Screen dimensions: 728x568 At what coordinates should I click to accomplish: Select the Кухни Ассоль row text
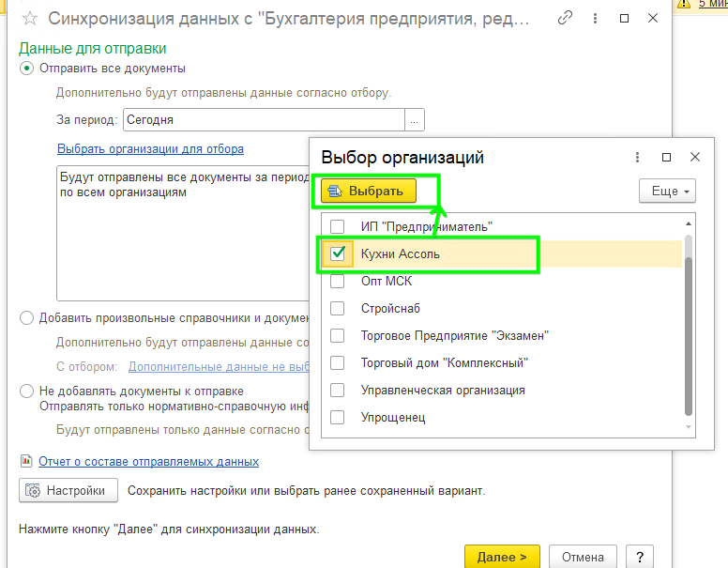(401, 253)
